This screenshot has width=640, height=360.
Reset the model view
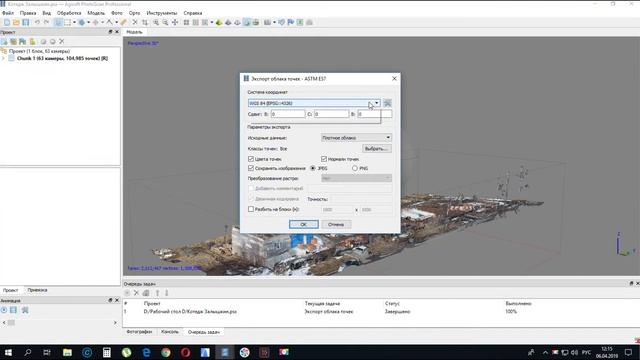(x=175, y=22)
